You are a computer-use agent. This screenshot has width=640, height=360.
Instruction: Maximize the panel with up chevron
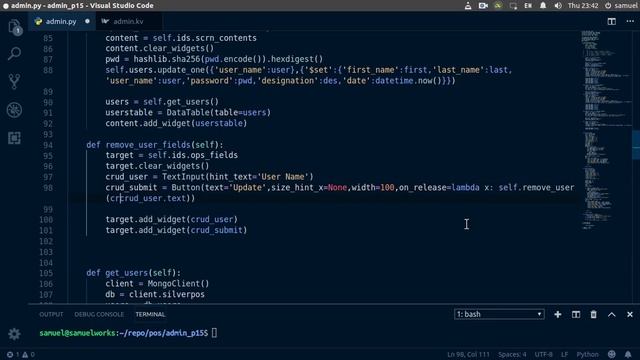(x=611, y=314)
